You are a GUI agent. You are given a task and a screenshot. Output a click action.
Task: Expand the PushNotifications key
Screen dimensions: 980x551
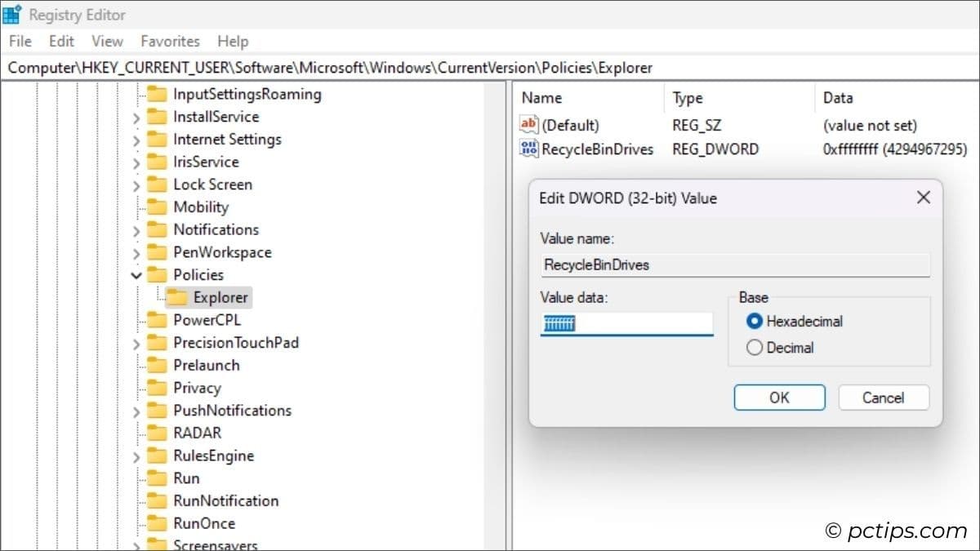[136, 411]
